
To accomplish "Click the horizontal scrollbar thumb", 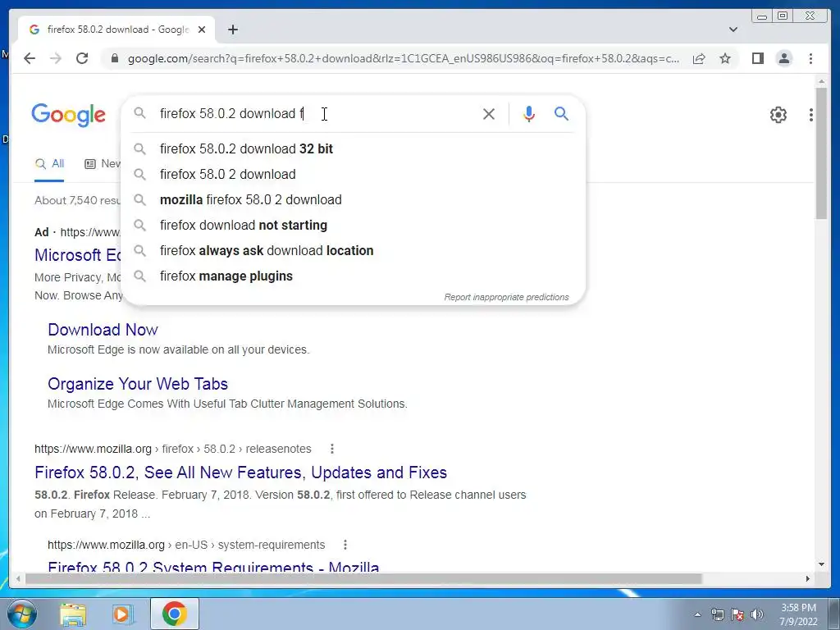I will coord(363,578).
